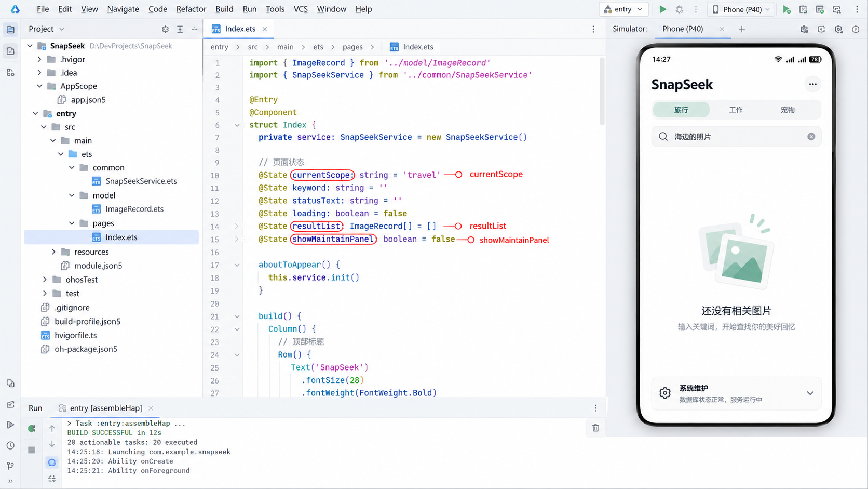
Task: Focus the phone search field containing 海边的照片
Action: (x=736, y=137)
